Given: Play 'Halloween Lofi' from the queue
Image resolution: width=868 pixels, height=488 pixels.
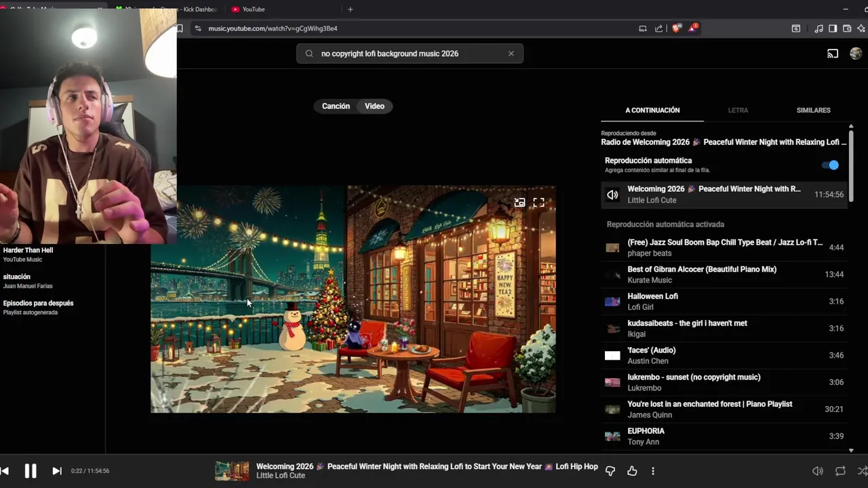Looking at the screenshot, I should tap(724, 302).
